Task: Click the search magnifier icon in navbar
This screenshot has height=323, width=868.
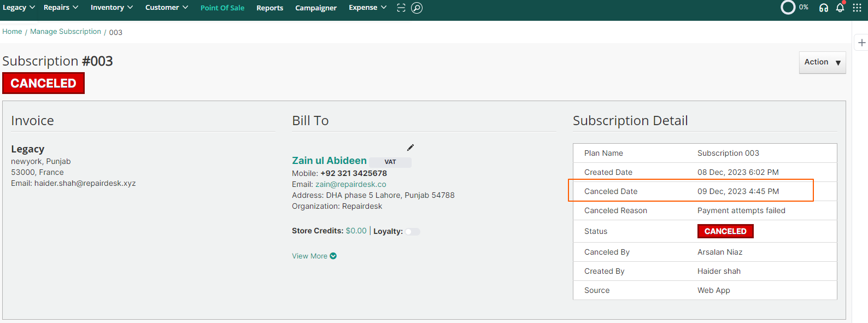Action: pos(417,8)
